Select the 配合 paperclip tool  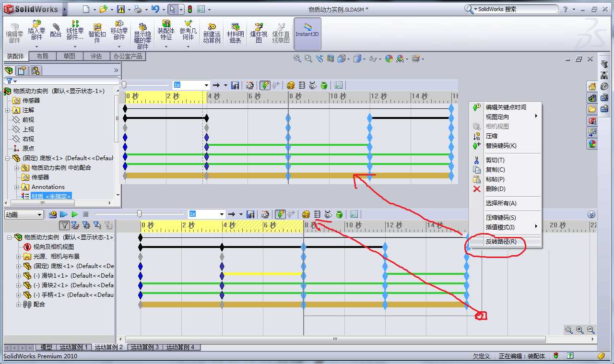tap(56, 30)
